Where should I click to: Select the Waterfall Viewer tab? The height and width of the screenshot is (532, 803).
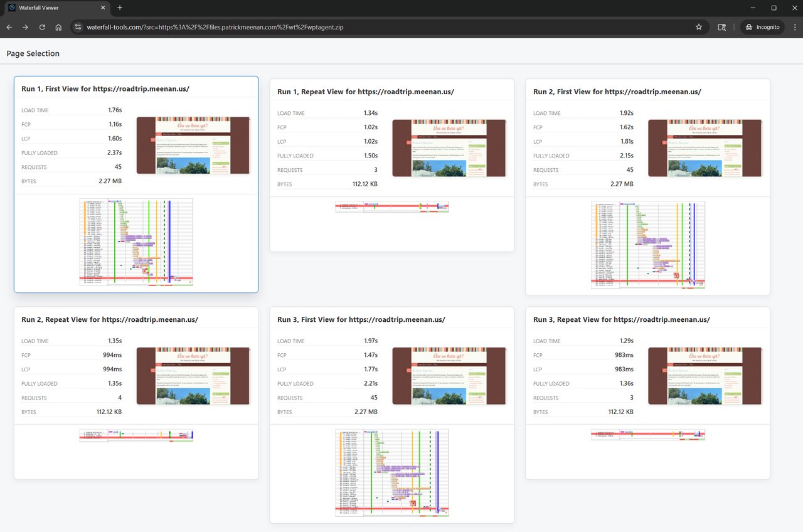pos(53,8)
